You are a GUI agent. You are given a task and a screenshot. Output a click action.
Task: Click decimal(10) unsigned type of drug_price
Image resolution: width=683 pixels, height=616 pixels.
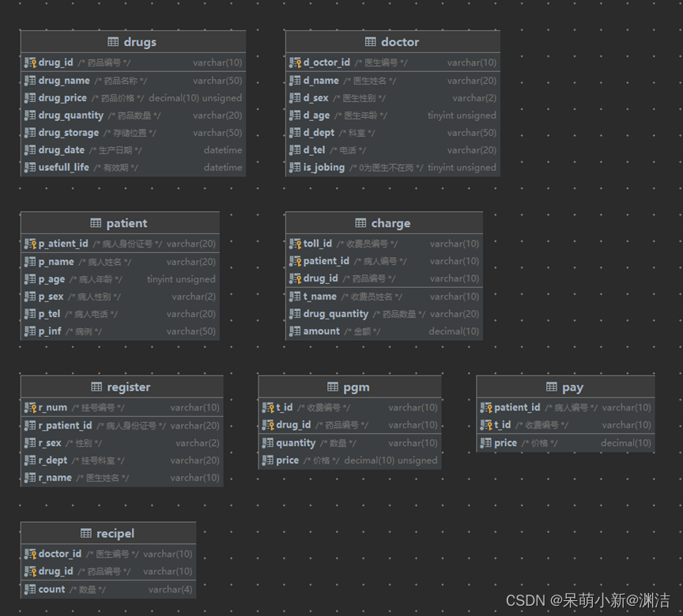point(195,98)
